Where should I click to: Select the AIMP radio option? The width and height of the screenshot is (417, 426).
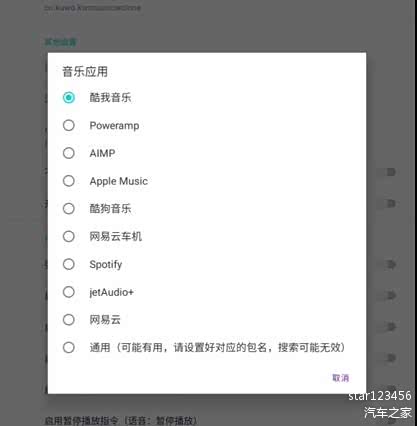69,153
